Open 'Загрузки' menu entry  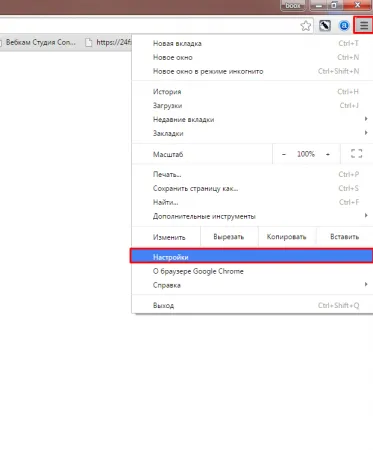(252, 106)
